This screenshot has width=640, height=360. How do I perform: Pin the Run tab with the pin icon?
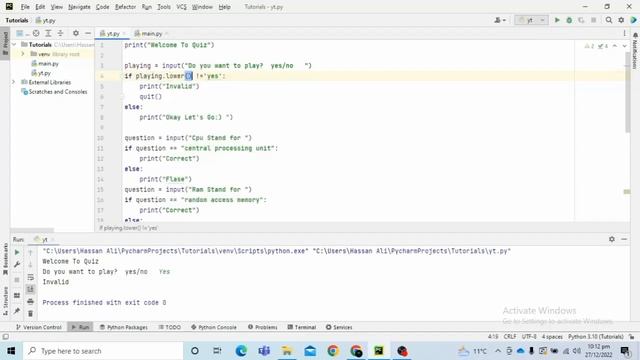click(x=17, y=311)
